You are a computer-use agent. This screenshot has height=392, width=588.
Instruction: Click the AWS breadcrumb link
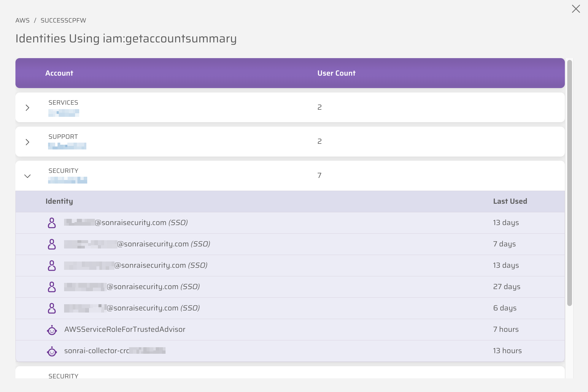click(x=23, y=20)
